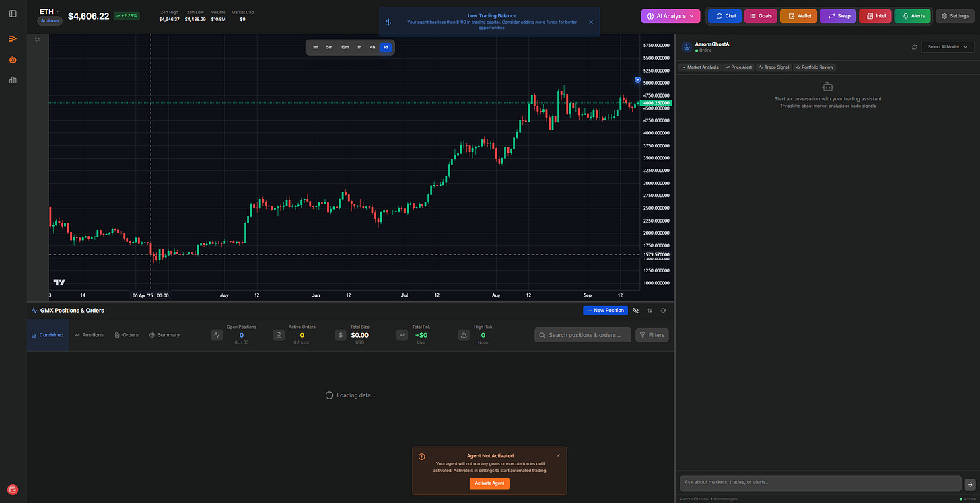Viewport: 980px width, 503px height.
Task: Send the chat message arrow button
Action: [969, 483]
